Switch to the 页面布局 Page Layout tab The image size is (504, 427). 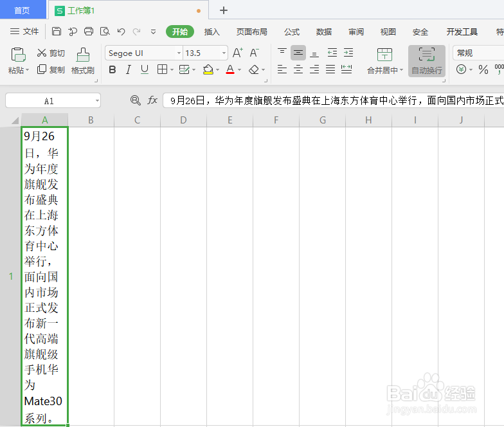[x=252, y=32]
